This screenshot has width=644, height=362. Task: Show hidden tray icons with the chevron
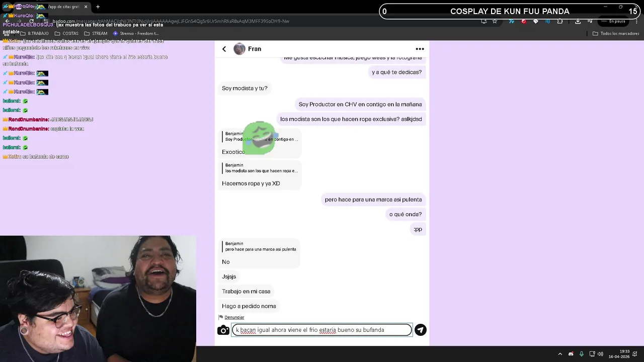(559, 354)
